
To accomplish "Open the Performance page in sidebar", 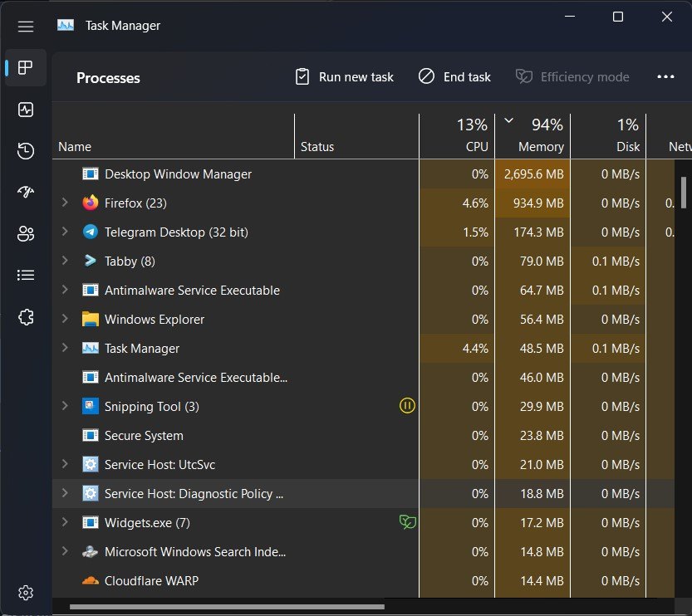I will (x=26, y=110).
